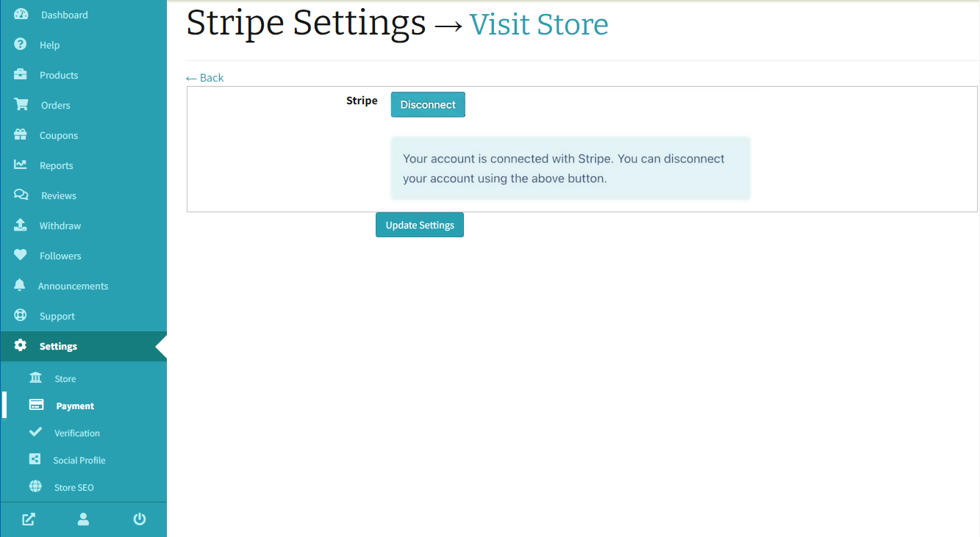The width and height of the screenshot is (980, 537).
Task: Open the Products briefcase icon
Action: [21, 75]
